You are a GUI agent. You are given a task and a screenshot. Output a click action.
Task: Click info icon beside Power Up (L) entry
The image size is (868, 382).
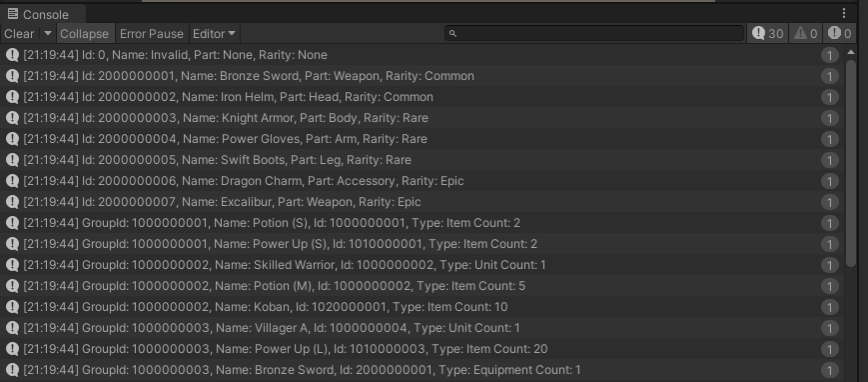(x=12, y=350)
